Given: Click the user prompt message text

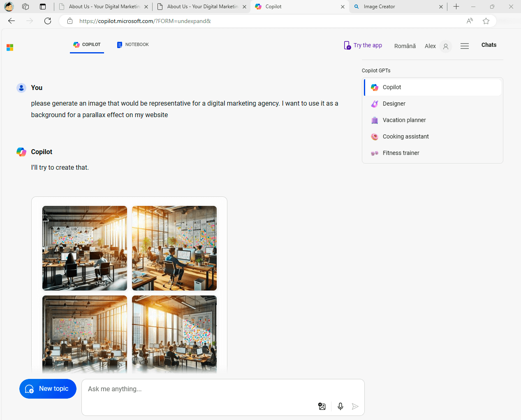Looking at the screenshot, I should [x=185, y=109].
